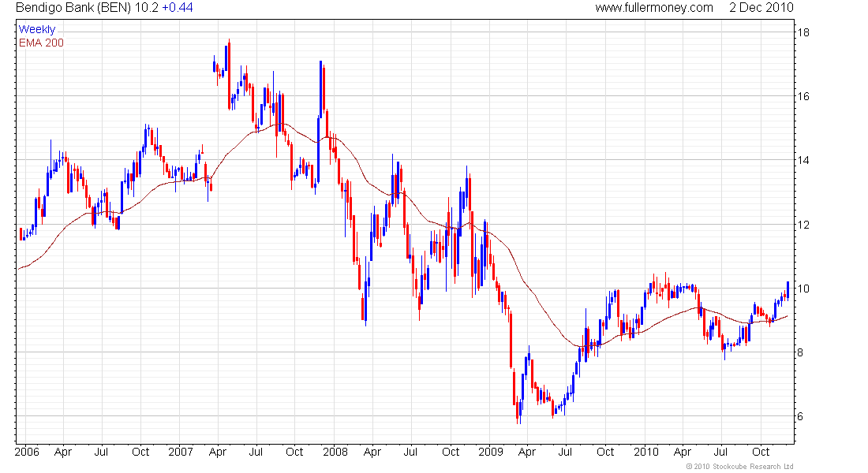Click the y-axis label '16'
868x473 pixels.
(803, 96)
